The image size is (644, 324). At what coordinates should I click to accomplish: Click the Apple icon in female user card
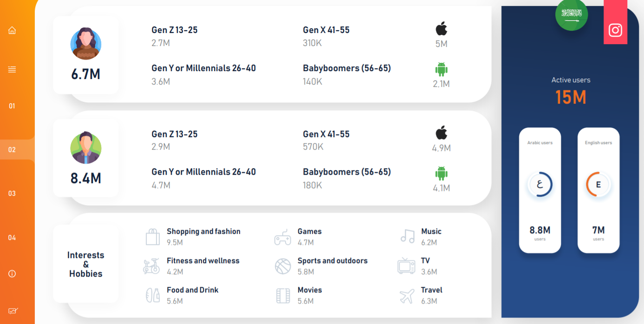click(441, 29)
